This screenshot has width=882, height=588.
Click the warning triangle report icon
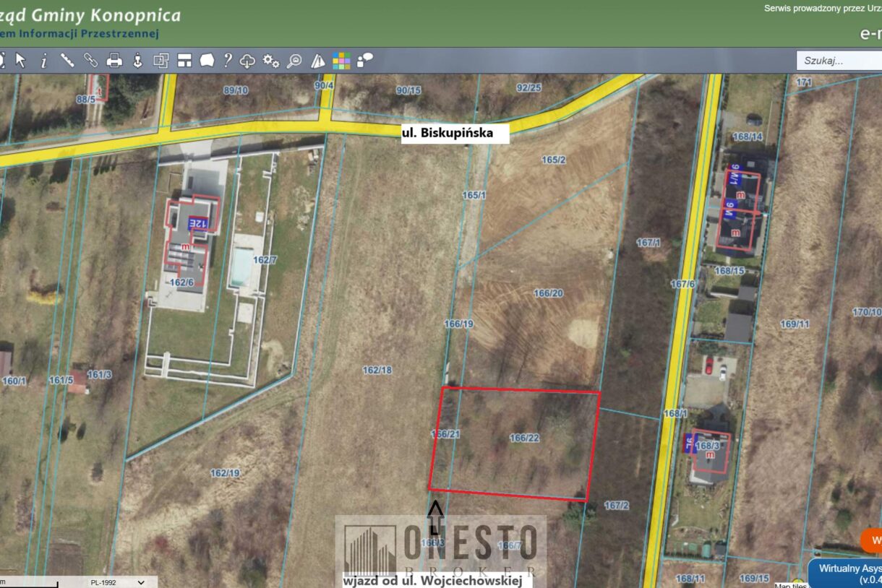coord(317,61)
